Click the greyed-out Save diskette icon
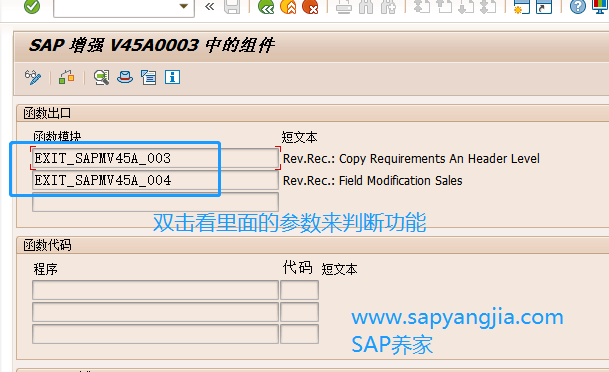The image size is (609, 372). click(232, 7)
